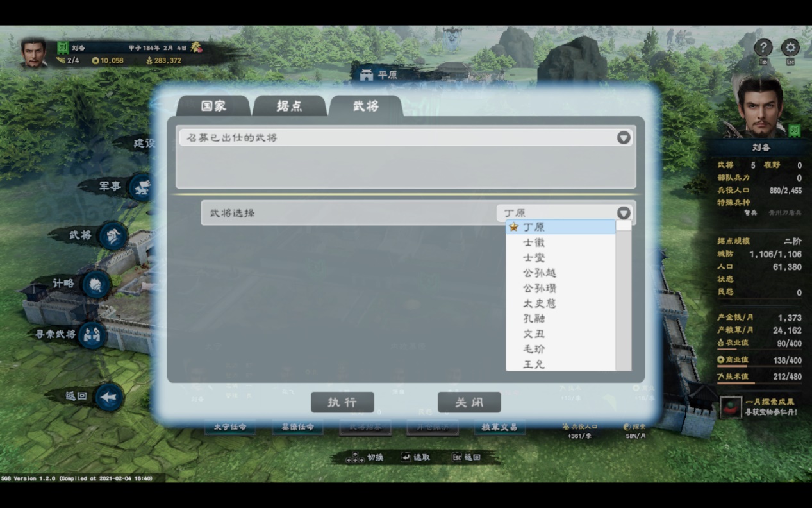Select the 武将 (Officers) sidebar icon
The height and width of the screenshot is (508, 812).
(112, 237)
